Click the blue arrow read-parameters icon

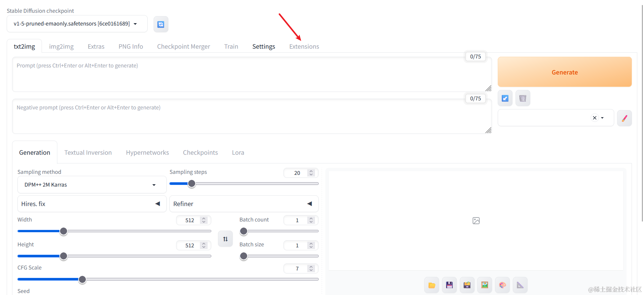tap(505, 98)
